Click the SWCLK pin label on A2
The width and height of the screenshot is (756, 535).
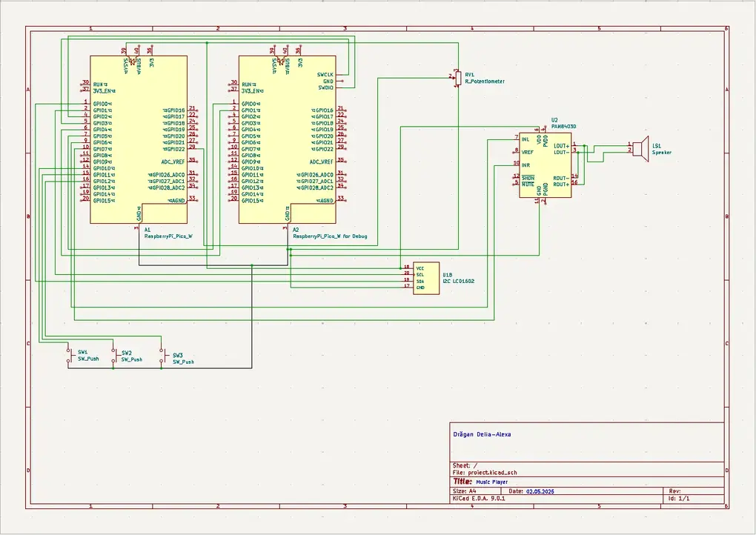pyautogui.click(x=325, y=75)
